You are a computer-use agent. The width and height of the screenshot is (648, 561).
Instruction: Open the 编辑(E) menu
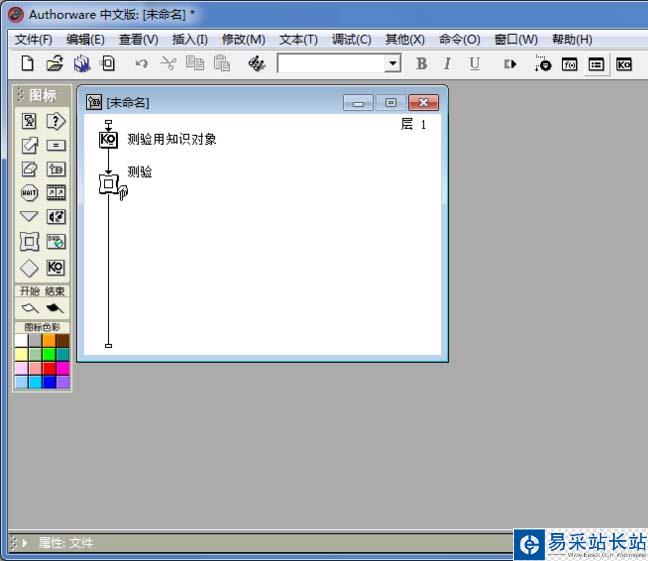pyautogui.click(x=86, y=40)
